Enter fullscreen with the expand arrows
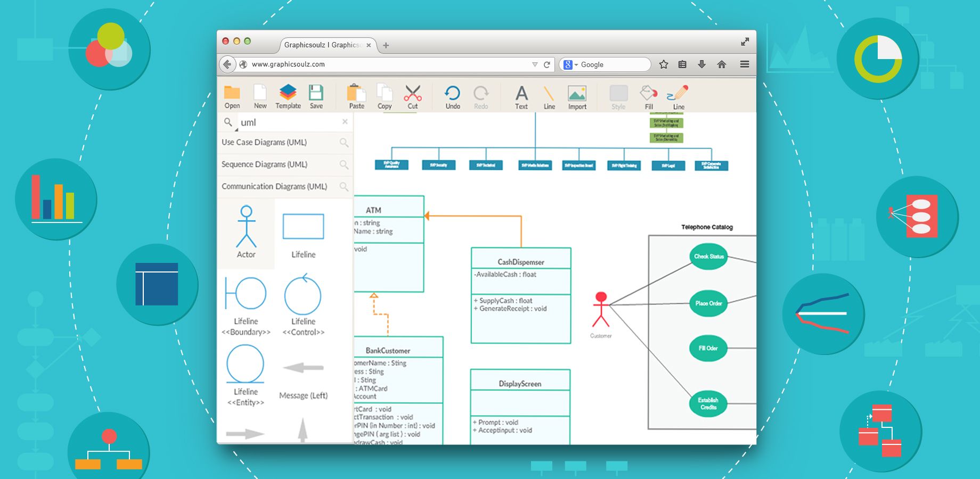This screenshot has height=479, width=980. pyautogui.click(x=745, y=42)
